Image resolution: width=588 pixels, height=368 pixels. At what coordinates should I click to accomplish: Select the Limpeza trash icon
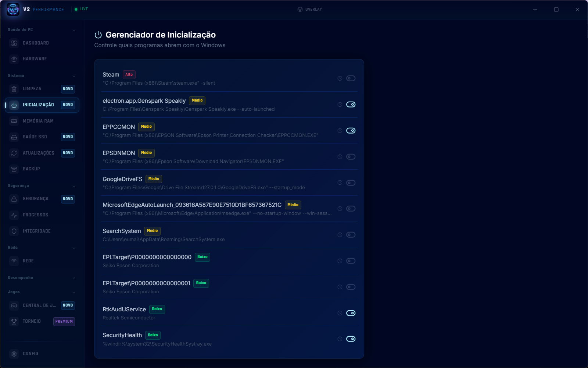14,89
